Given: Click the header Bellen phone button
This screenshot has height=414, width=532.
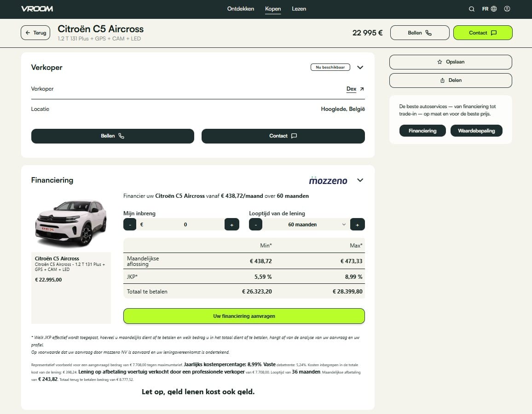Looking at the screenshot, I should pyautogui.click(x=420, y=33).
